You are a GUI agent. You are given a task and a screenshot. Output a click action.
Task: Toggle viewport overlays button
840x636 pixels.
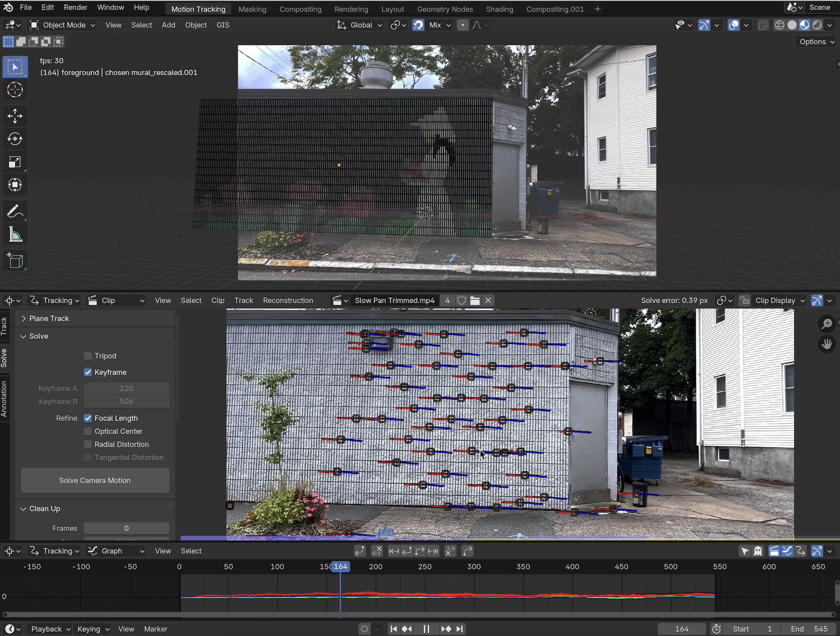tap(734, 25)
